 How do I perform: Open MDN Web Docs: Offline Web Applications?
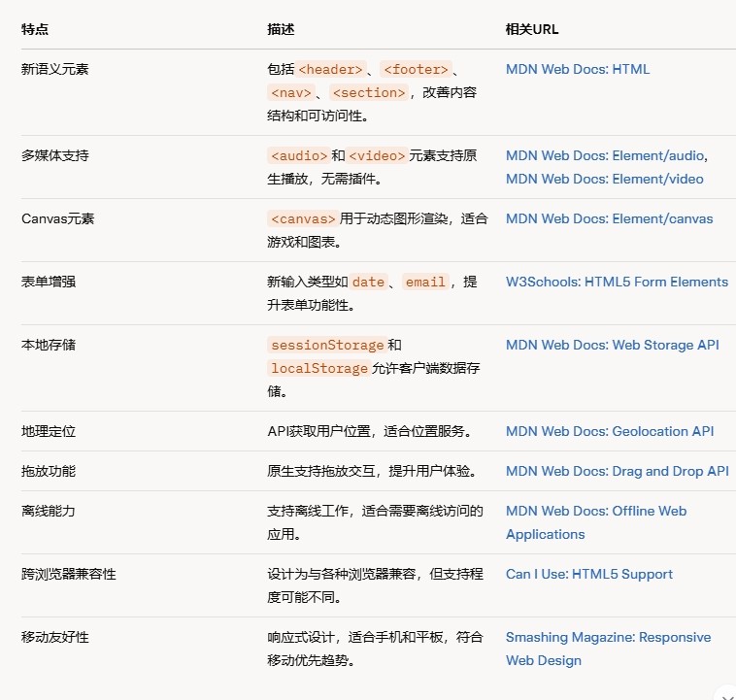click(x=595, y=522)
